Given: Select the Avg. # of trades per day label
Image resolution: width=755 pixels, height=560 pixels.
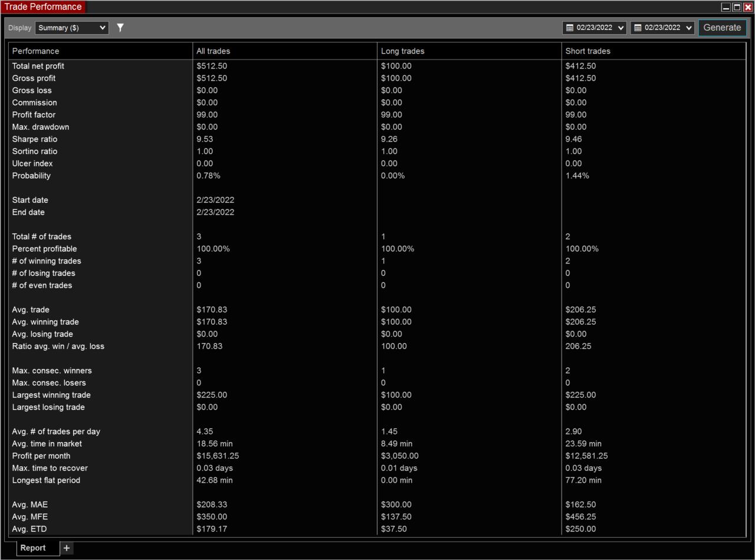Looking at the screenshot, I should [x=56, y=431].
